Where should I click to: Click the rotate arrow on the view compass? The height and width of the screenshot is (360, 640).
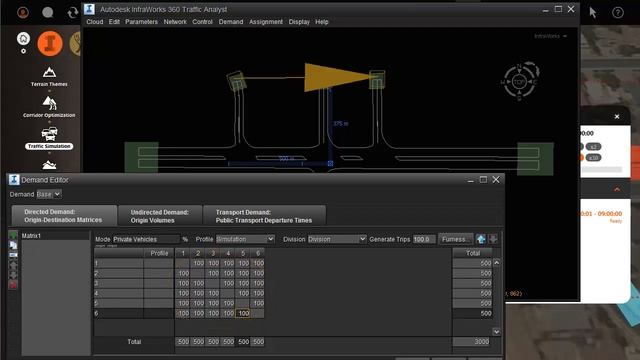pyautogui.click(x=533, y=68)
